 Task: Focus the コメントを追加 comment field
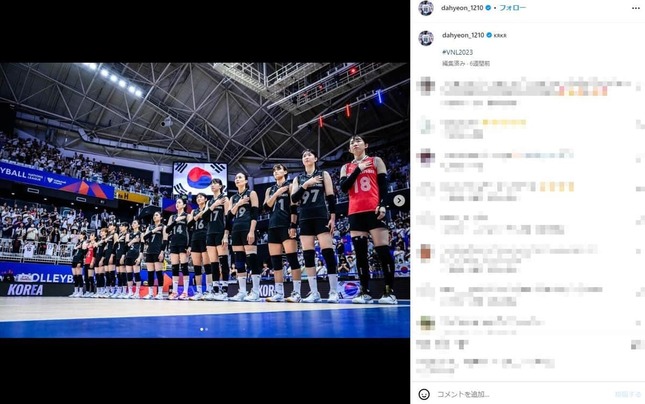tap(522, 394)
